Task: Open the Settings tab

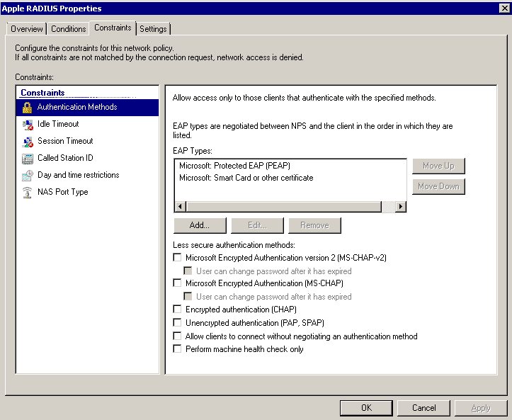Action: [153, 29]
